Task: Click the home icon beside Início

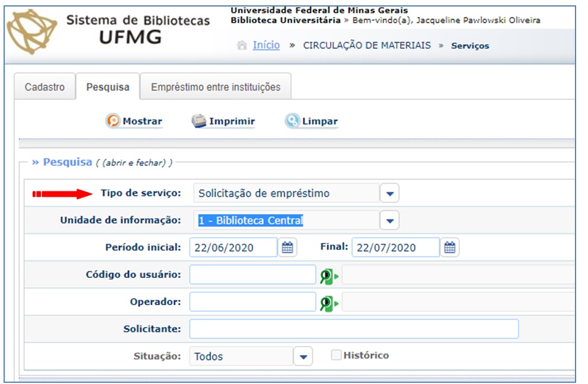Action: [x=242, y=46]
